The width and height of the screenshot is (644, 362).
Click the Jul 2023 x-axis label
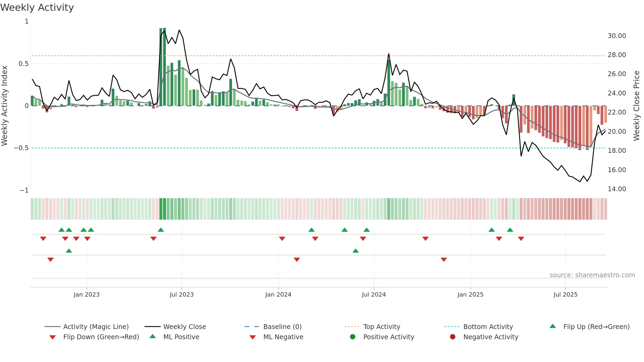pyautogui.click(x=182, y=294)
